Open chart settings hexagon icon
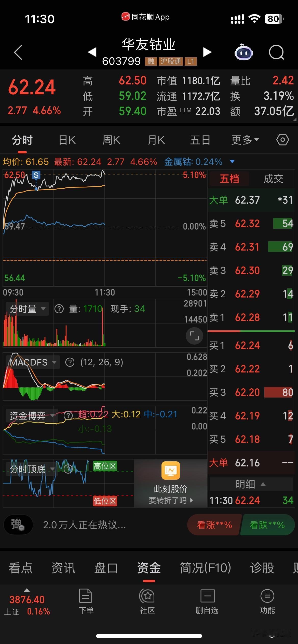Screen dimensions: 298x644 (282, 140)
